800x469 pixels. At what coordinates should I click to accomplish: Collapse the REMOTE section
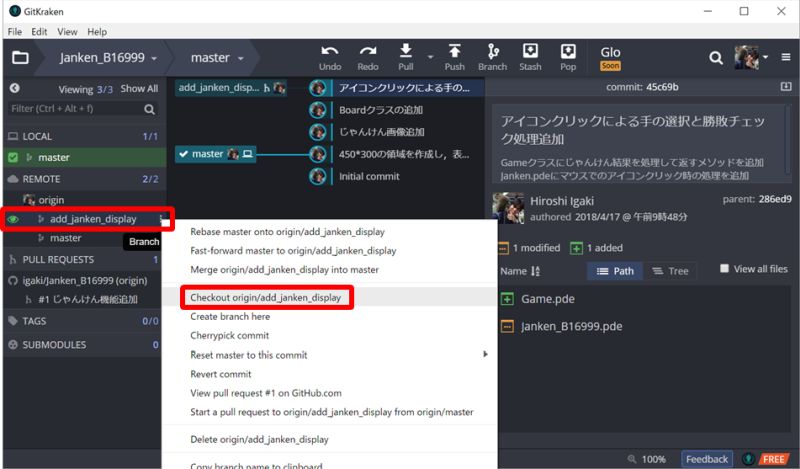pyautogui.click(x=84, y=179)
